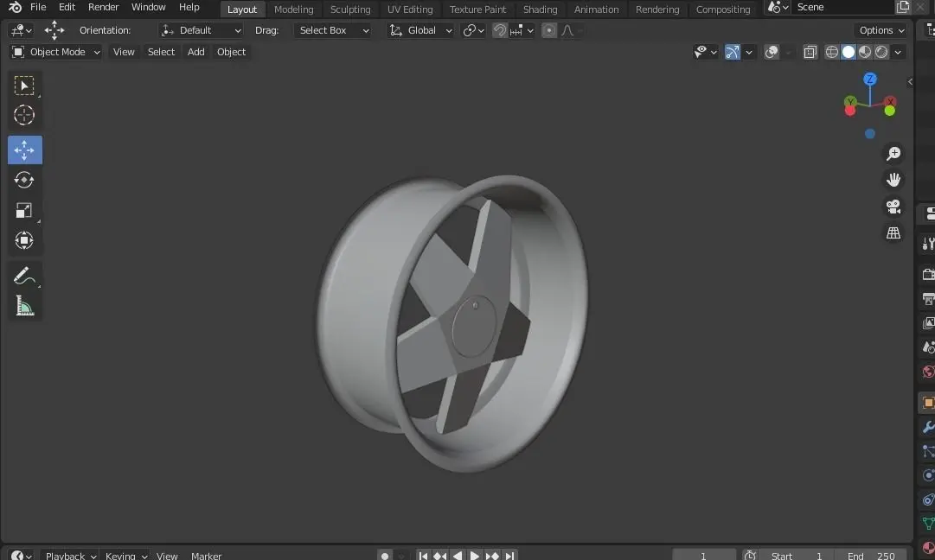Open the Keying dropdown
The width and height of the screenshot is (935, 560).
pos(125,555)
